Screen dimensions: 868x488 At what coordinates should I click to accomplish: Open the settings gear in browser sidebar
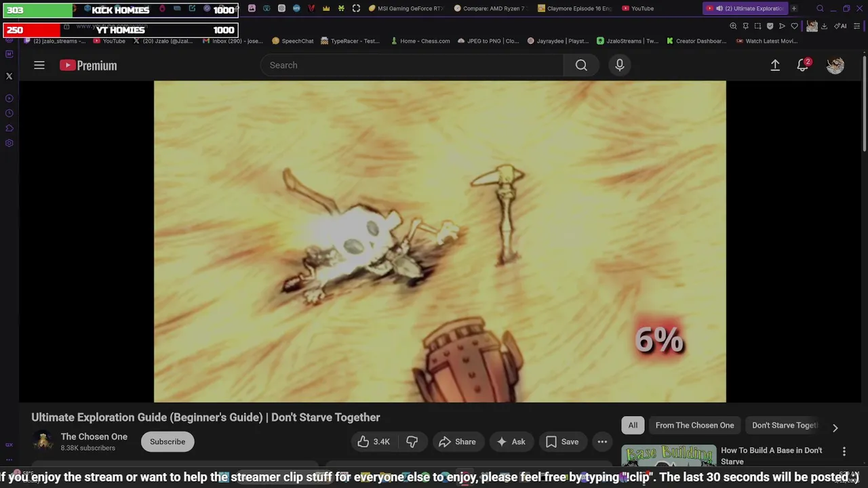point(9,143)
